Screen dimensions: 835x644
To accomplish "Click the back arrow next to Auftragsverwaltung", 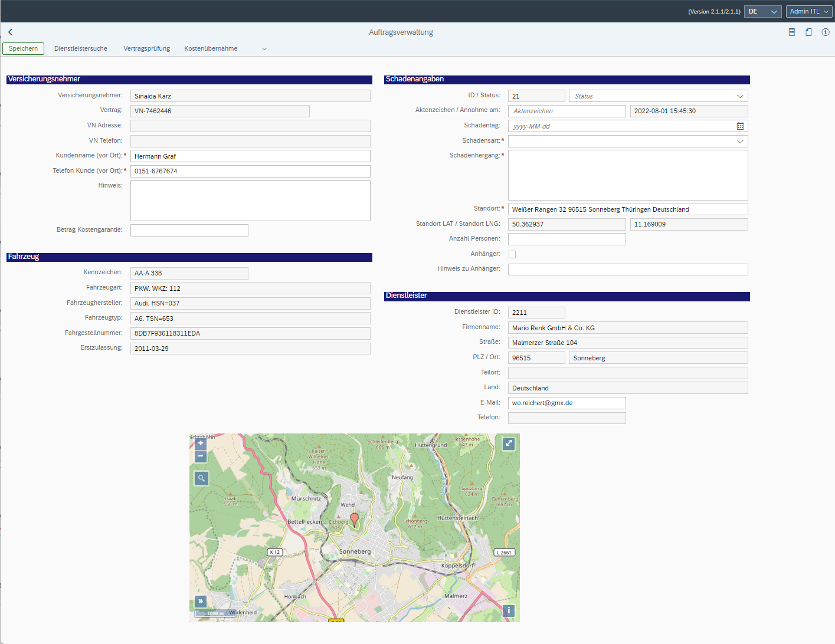I will (9, 32).
